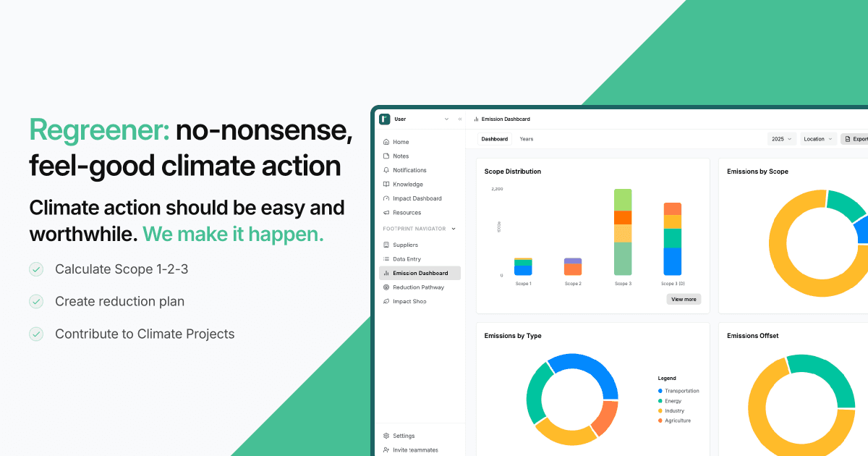868x456 pixels.
Task: Click the 'Emissions Offset' card title
Action: coord(753,336)
